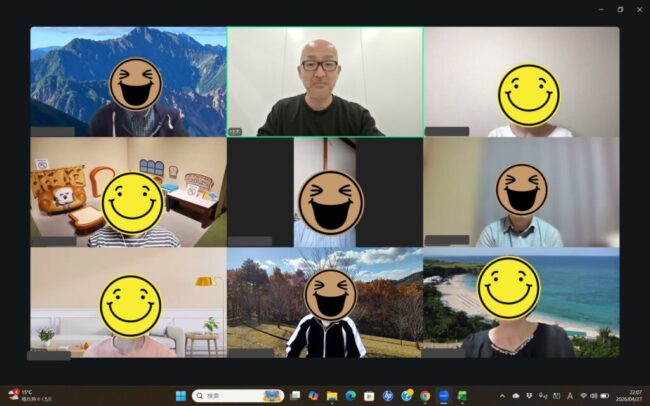Restore down the meeting window

tap(619, 9)
